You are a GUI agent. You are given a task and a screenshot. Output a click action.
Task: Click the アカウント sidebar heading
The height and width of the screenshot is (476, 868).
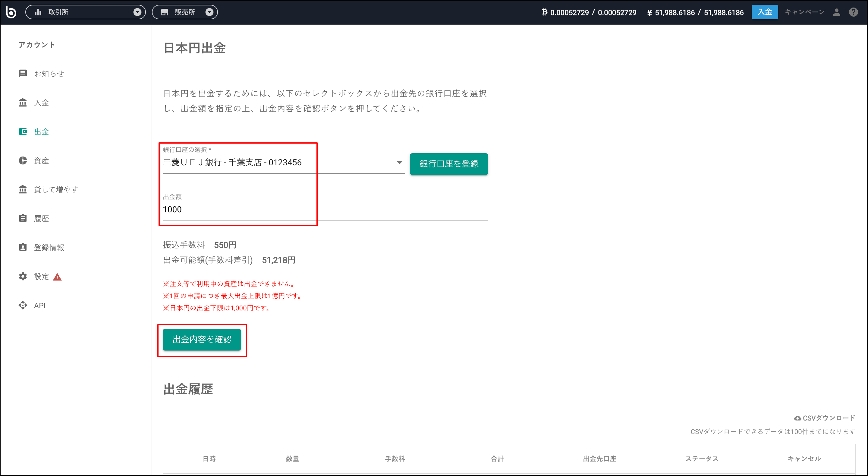tap(37, 45)
